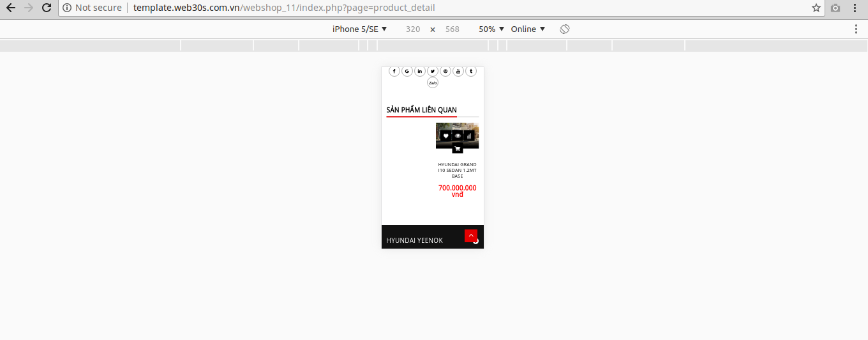Screen dimensions: 868x340
Task: Click the Pinterest share icon
Action: (x=445, y=71)
